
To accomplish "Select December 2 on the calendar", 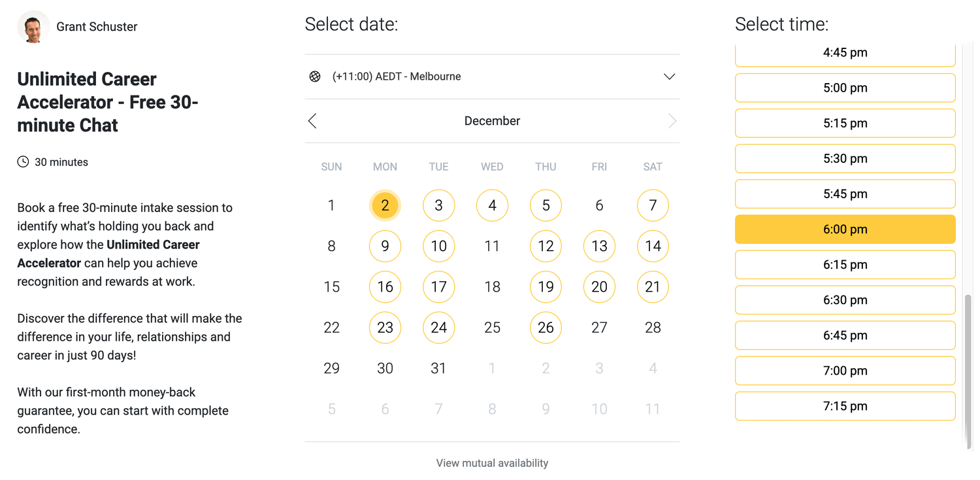I will coord(385,205).
